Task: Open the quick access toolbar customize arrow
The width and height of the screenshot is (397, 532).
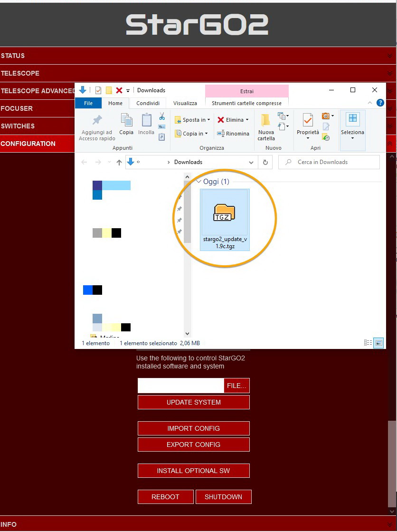Action: tap(128, 91)
